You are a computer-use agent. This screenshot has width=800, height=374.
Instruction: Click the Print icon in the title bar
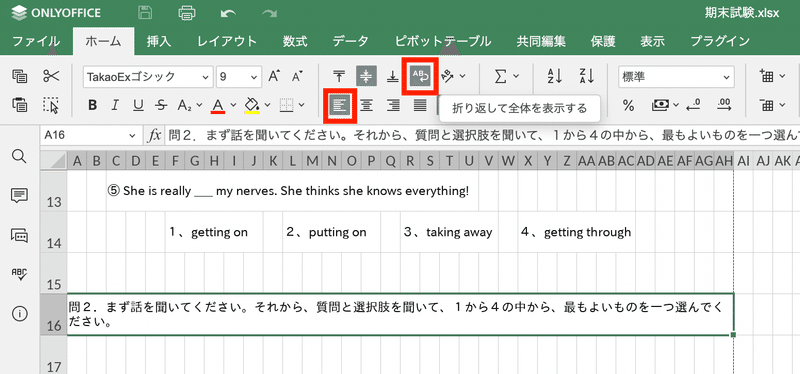tap(187, 13)
